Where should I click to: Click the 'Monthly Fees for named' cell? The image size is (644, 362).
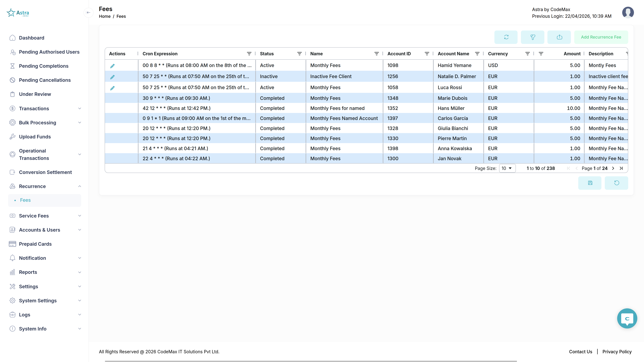344,108
